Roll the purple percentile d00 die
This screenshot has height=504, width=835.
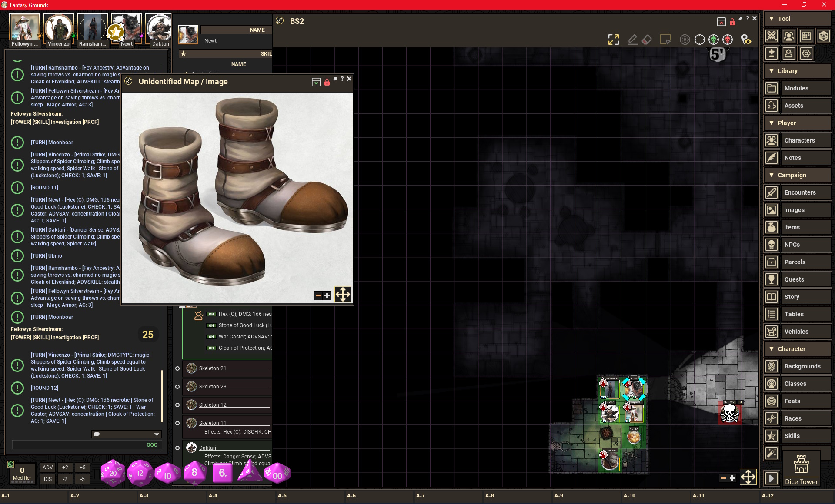pyautogui.click(x=277, y=473)
